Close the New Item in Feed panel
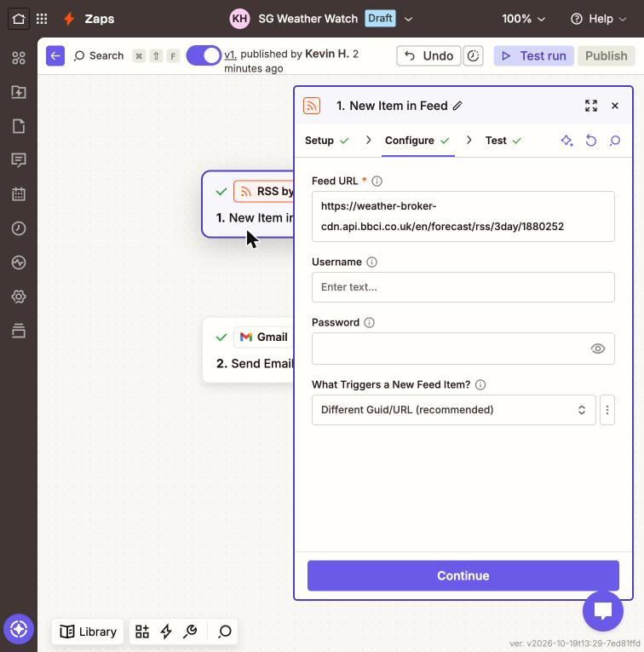The width and height of the screenshot is (644, 652). 615,106
